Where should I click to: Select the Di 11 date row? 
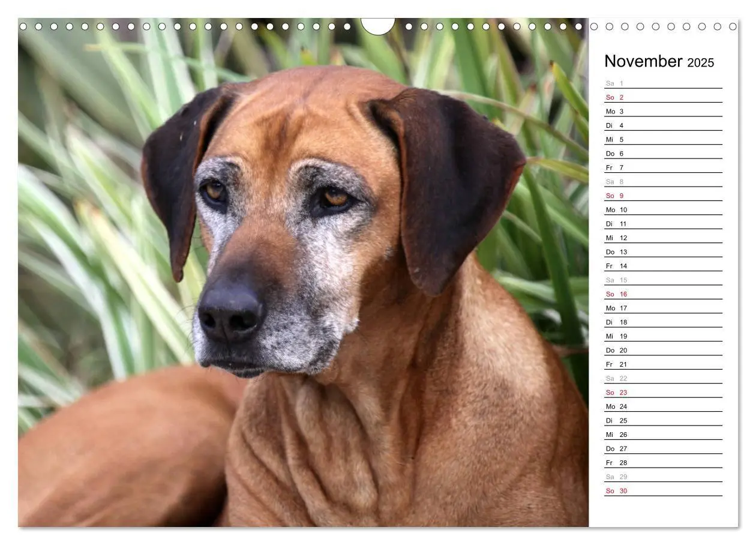tap(663, 224)
